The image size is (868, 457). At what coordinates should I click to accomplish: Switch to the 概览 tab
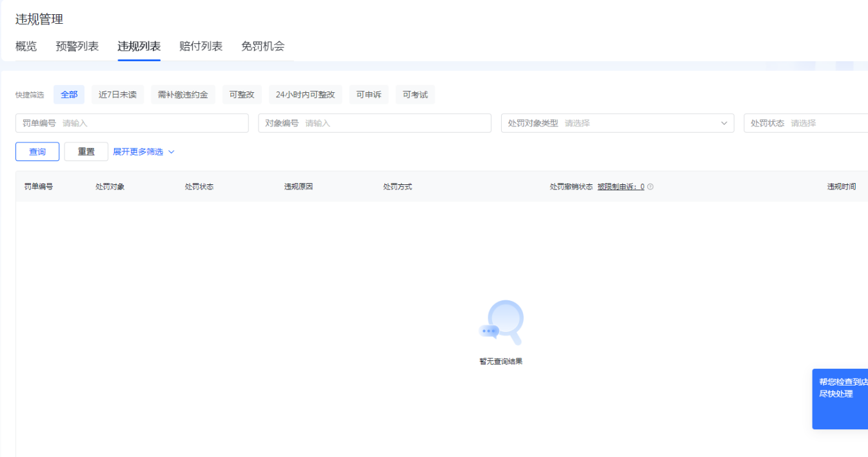(26, 46)
